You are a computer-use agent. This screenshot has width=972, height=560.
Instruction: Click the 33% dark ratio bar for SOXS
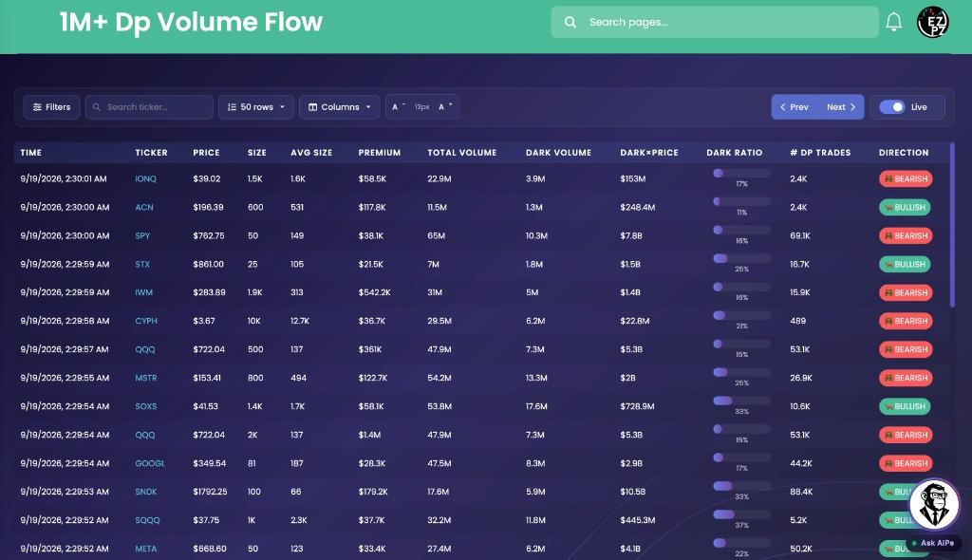[741, 401]
